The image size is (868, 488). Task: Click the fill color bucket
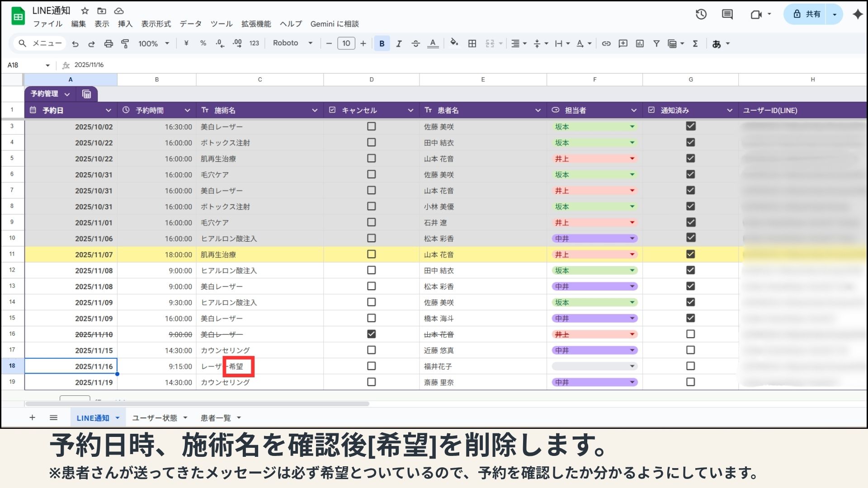(454, 43)
